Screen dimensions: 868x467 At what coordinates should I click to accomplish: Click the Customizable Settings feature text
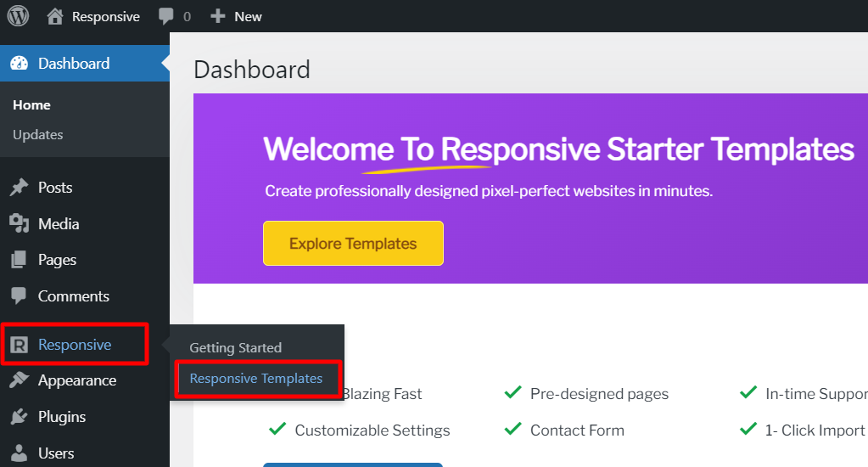(x=372, y=430)
